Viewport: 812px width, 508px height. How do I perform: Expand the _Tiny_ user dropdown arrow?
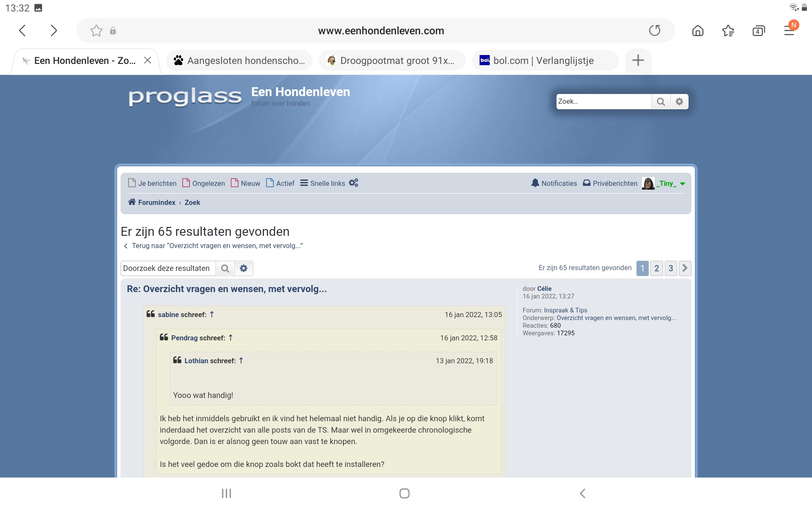click(x=683, y=184)
